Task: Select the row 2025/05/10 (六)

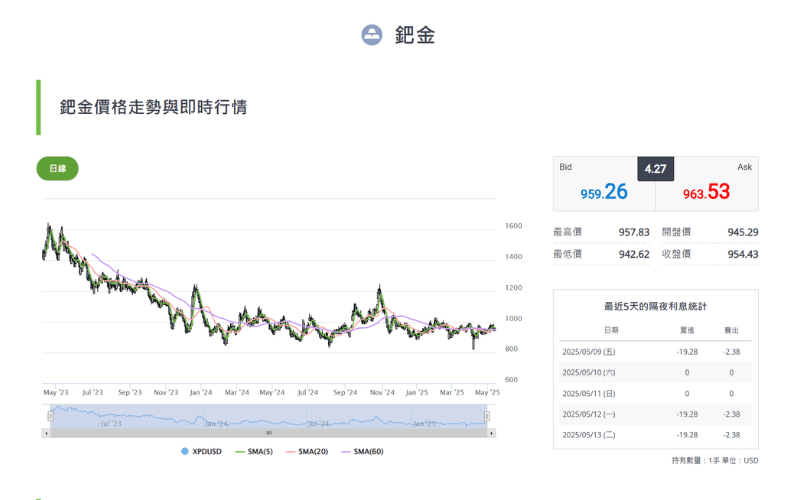Action: point(656,372)
